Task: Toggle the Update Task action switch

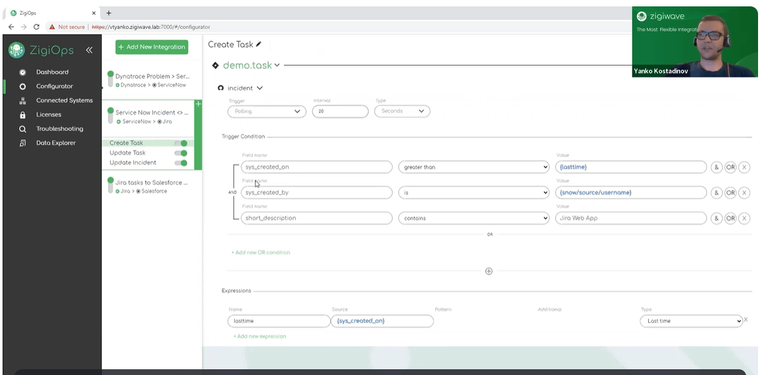Action: (181, 153)
